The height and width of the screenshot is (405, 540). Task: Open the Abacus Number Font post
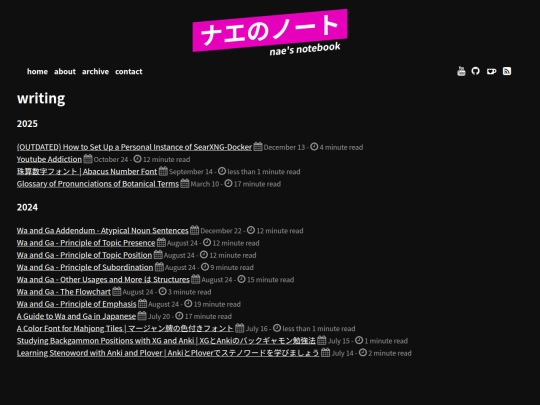[x=87, y=172]
